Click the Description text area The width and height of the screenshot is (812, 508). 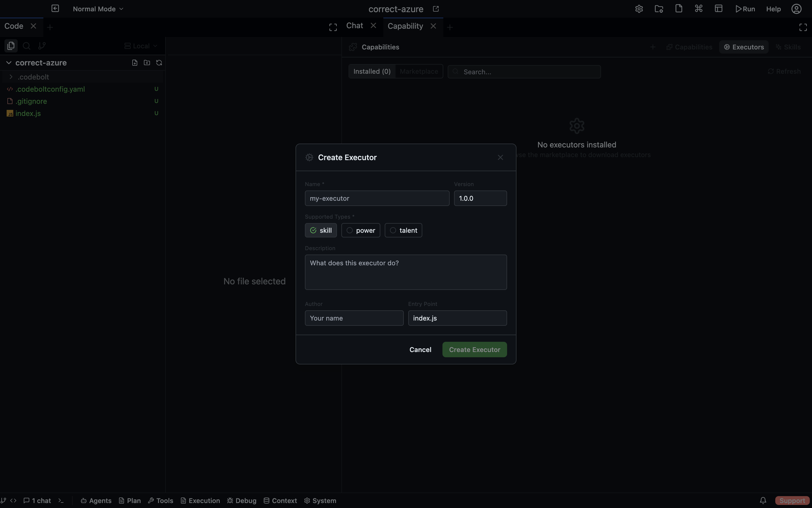[406, 272]
